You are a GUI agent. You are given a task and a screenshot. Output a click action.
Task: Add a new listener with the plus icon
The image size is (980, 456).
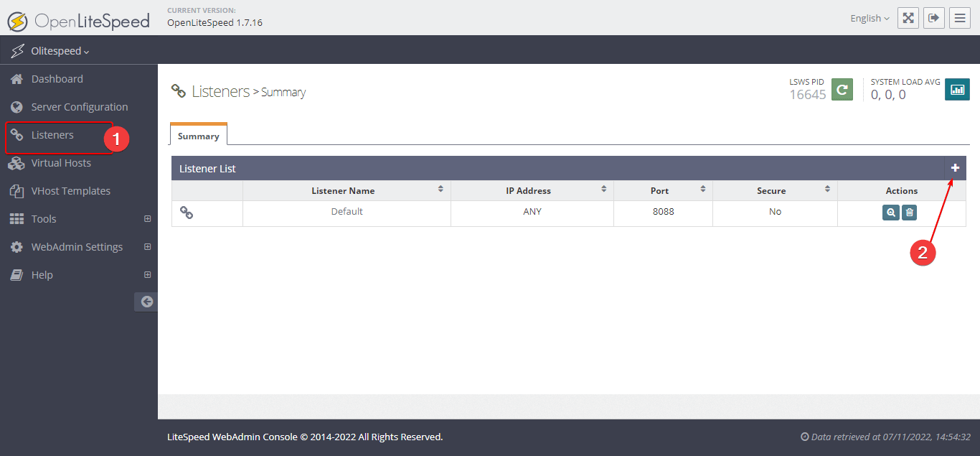955,167
